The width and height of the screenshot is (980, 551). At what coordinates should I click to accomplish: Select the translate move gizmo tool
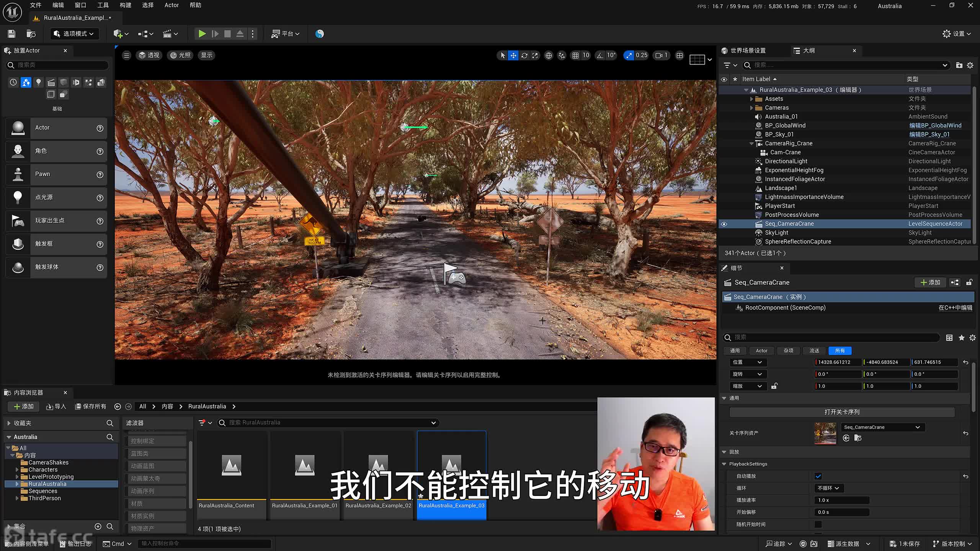coord(513,55)
